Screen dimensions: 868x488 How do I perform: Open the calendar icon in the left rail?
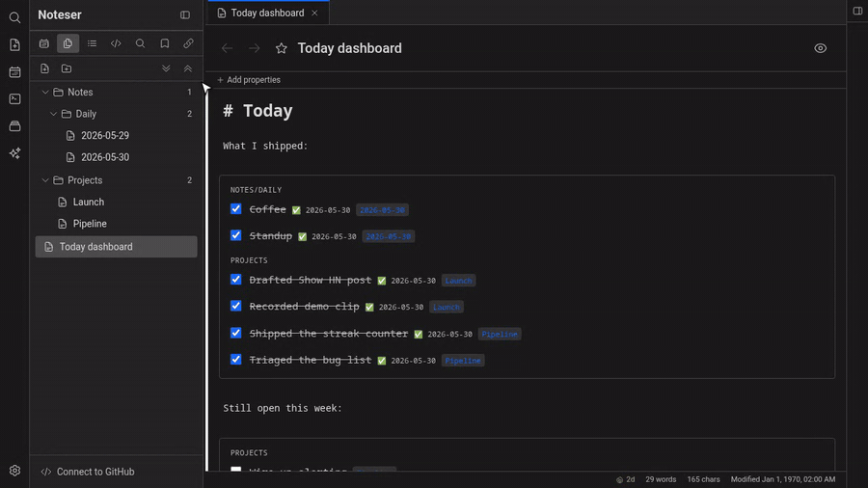14,72
